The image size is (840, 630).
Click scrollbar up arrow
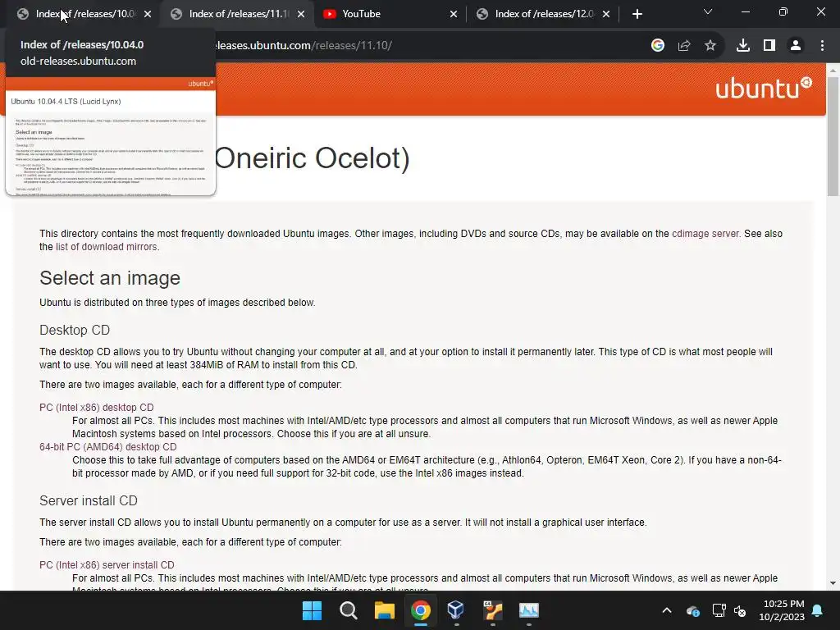(x=833, y=71)
